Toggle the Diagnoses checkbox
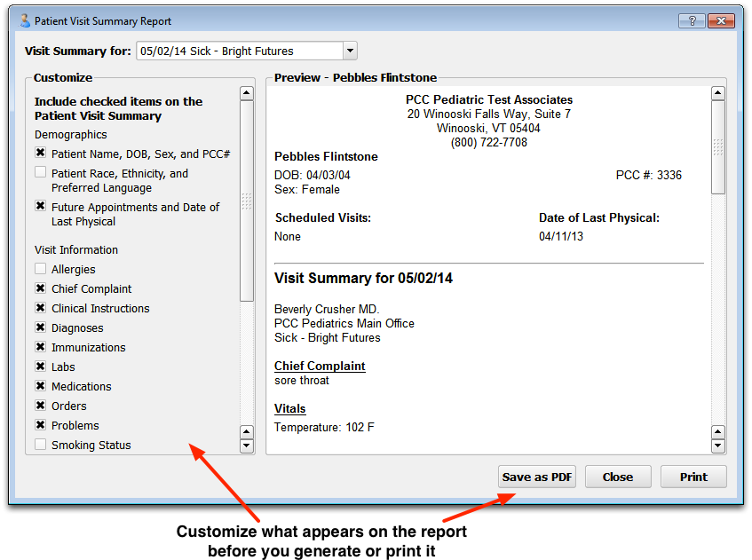 click(41, 327)
